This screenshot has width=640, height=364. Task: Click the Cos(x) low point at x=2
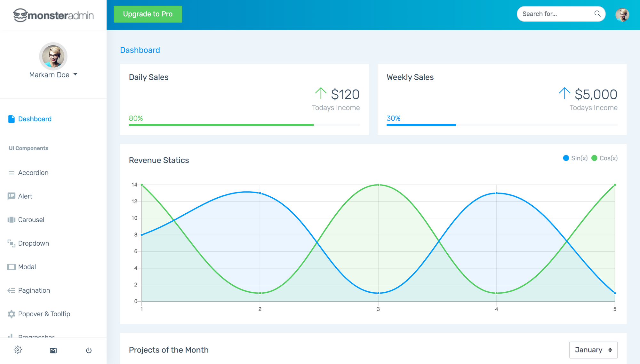pos(260,293)
